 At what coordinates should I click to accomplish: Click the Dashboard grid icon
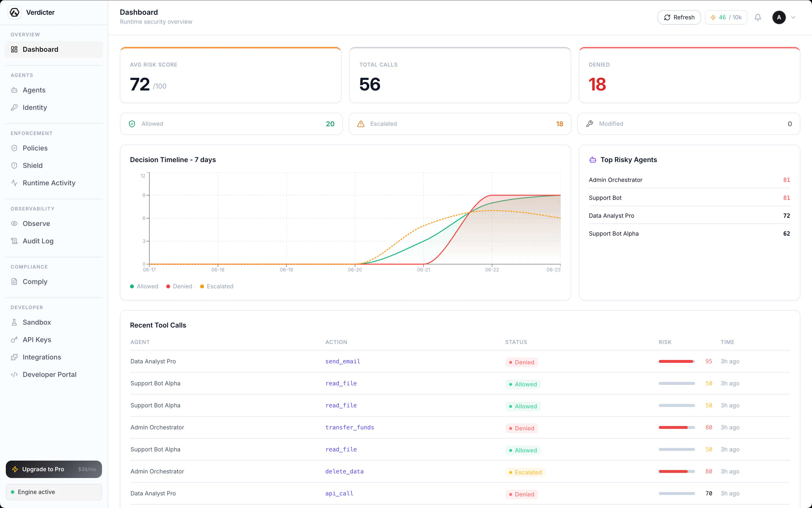(14, 49)
